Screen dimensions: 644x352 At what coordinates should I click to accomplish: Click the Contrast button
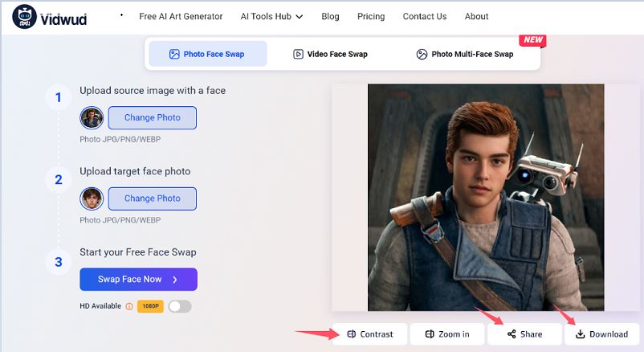point(369,334)
